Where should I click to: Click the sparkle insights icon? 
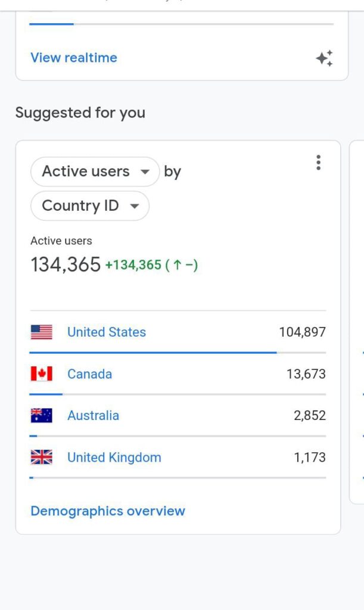pos(324,58)
